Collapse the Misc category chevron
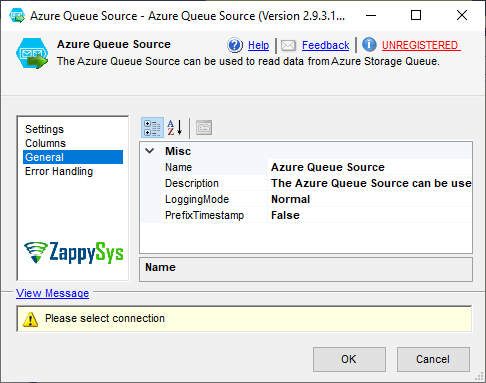Screen dimensions: 486x383 point(150,151)
